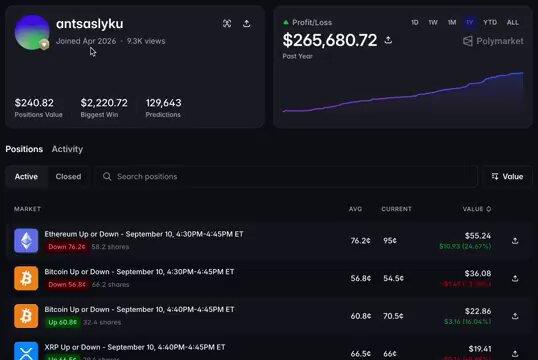538x360 pixels.
Task: Click the antsaslyku profile avatar
Action: coord(32,33)
